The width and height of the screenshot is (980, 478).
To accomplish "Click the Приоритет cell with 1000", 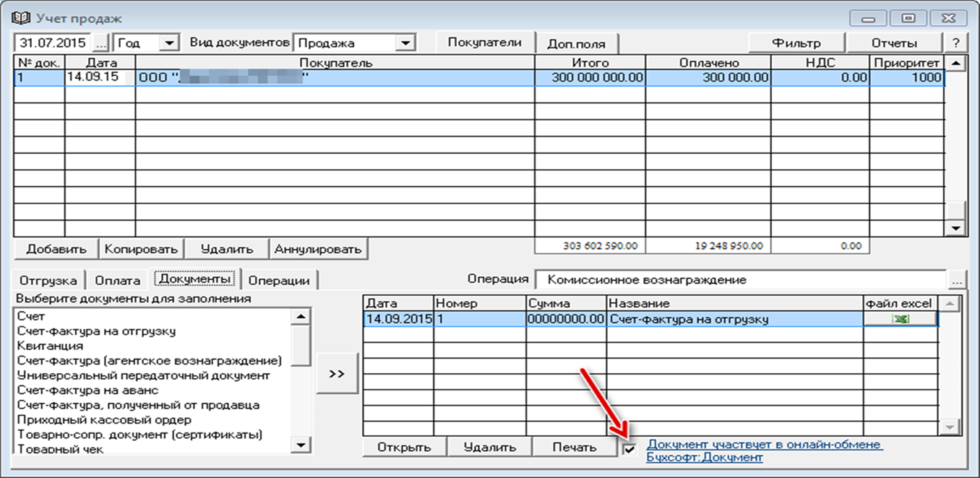I will [907, 78].
